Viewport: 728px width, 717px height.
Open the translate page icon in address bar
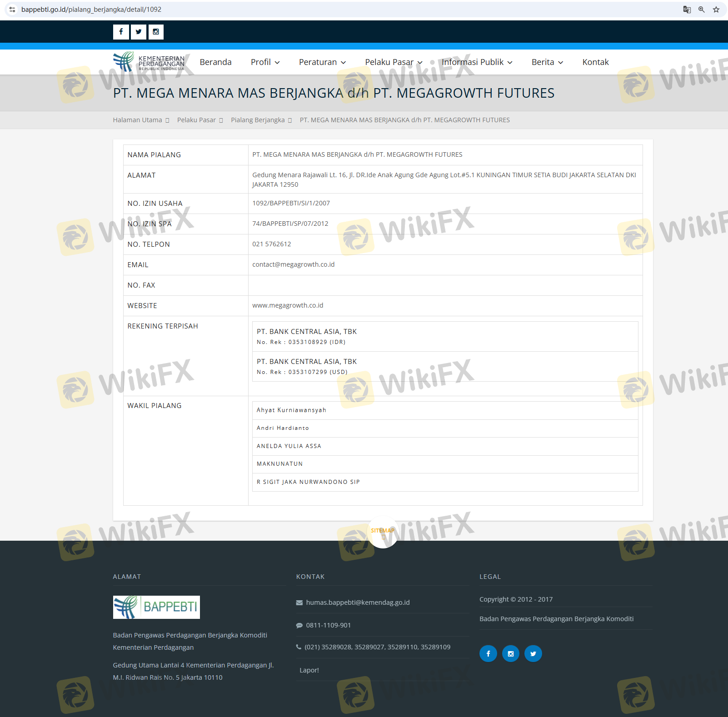[x=687, y=10]
